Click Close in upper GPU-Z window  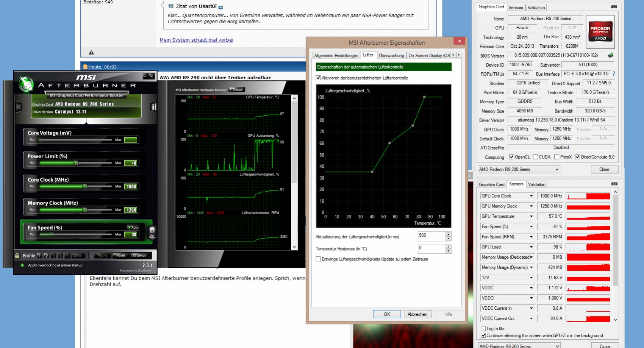coord(604,170)
